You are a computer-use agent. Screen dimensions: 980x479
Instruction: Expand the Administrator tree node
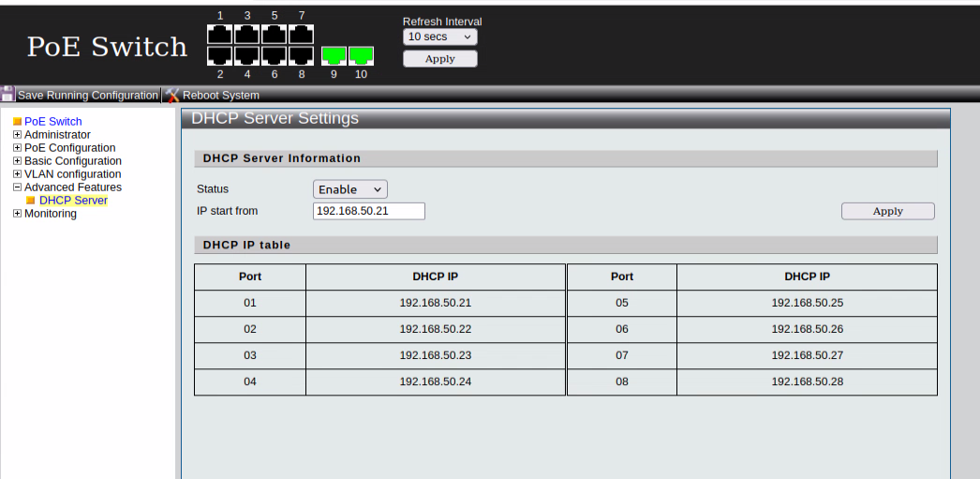(17, 135)
